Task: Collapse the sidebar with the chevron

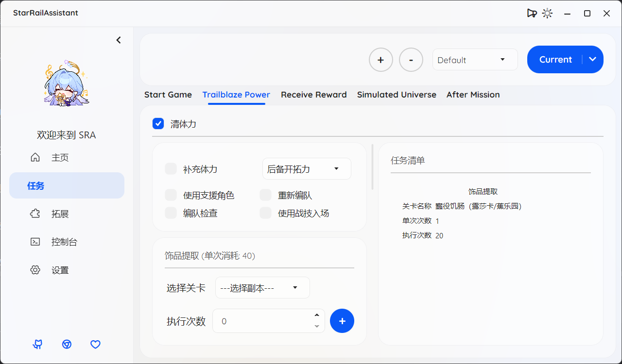Action: (x=119, y=40)
